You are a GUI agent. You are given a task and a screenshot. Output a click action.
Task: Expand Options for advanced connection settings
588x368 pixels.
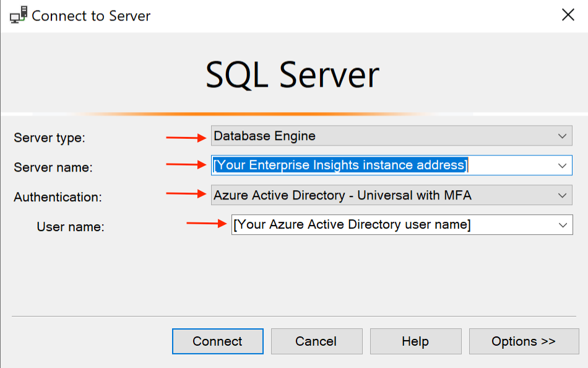click(524, 341)
